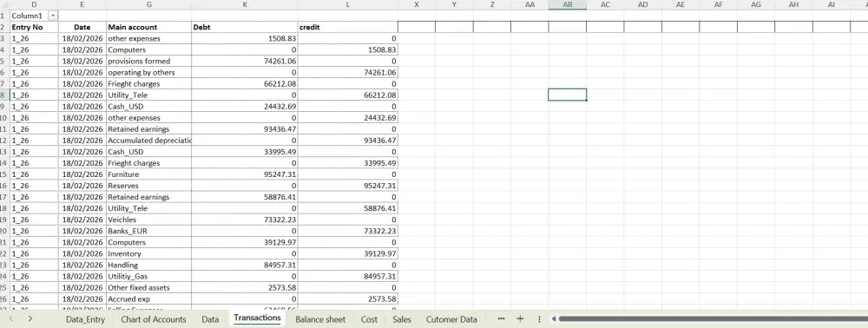Open the Column1 filter dropdown arrow
868x328 pixels.
(53, 16)
